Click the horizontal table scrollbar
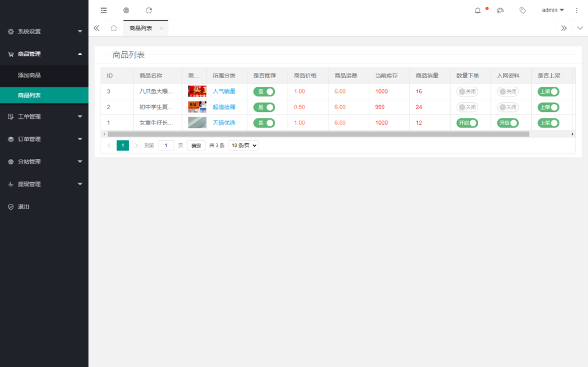Image resolution: width=588 pixels, height=367 pixels. pos(318,134)
